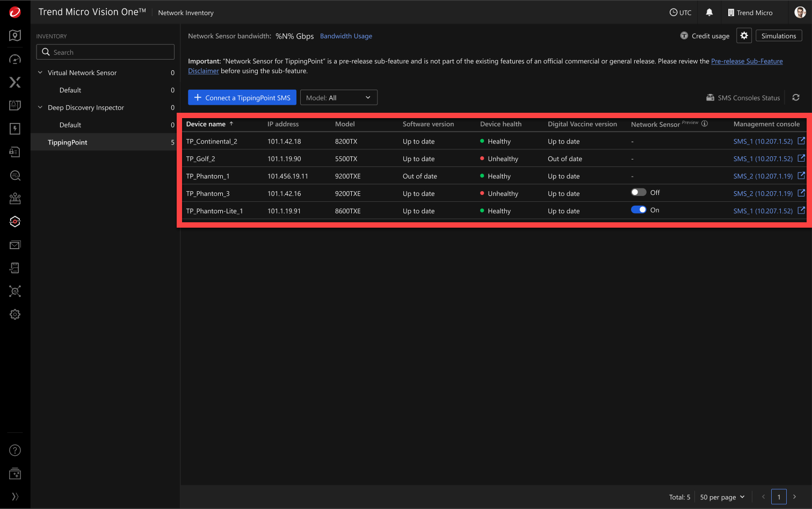The image size is (812, 509).
Task: Open the Model: All dropdown
Action: tap(338, 97)
